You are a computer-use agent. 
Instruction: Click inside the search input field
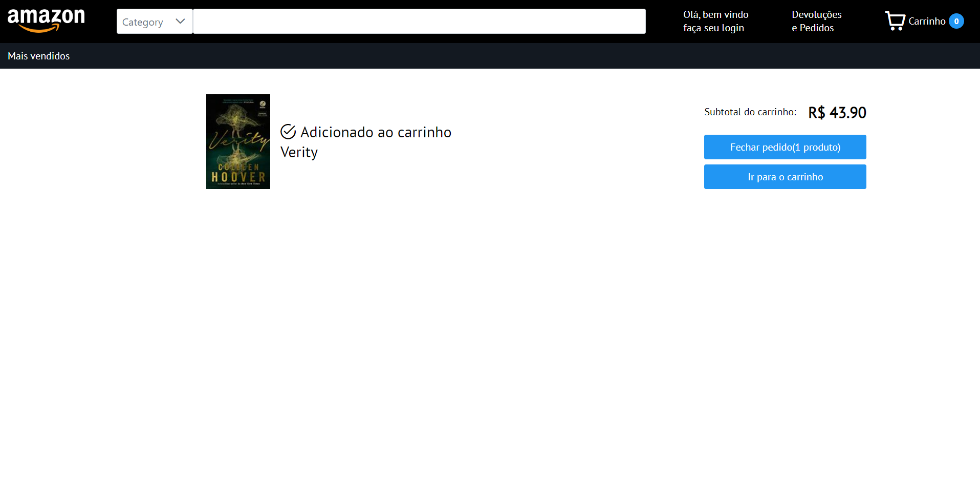pyautogui.click(x=419, y=21)
